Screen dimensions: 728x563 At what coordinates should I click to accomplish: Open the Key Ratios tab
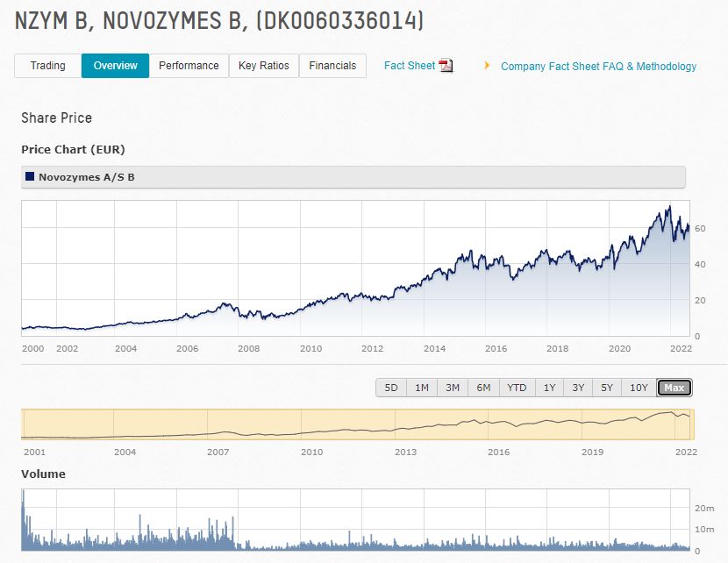pos(264,65)
